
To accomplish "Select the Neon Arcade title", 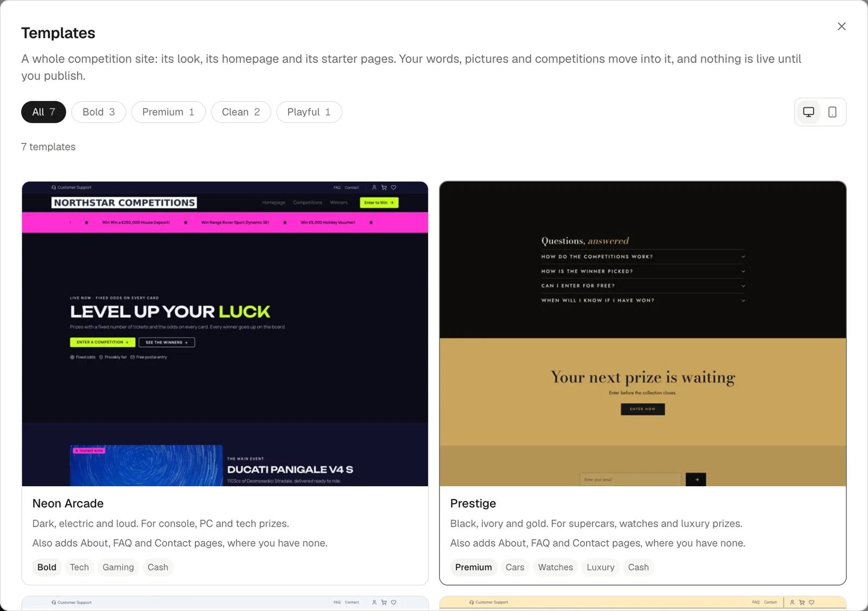I will (68, 504).
